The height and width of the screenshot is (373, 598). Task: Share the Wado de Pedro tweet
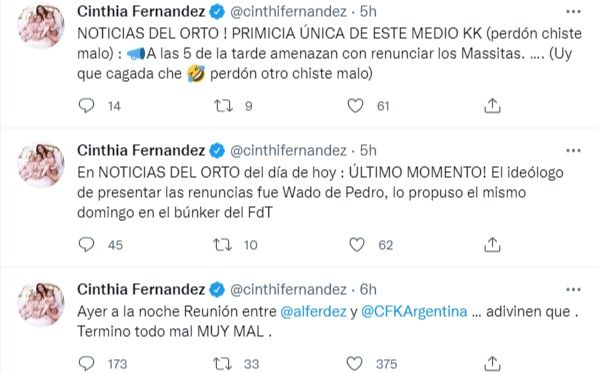point(492,245)
